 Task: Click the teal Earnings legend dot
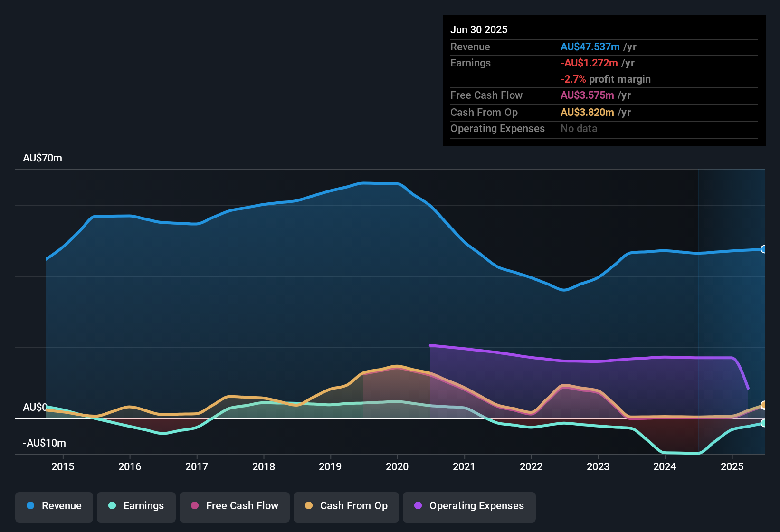pos(112,506)
